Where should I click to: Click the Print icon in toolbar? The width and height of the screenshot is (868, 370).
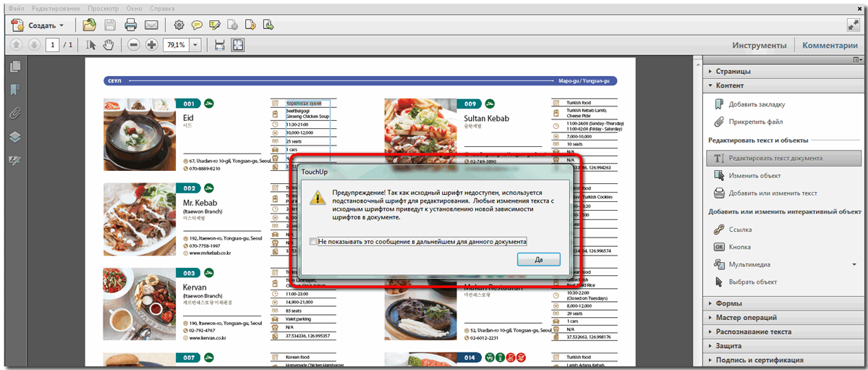coord(131,25)
